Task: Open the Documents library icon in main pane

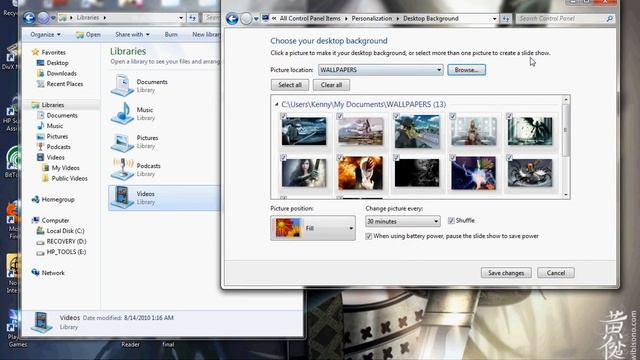Action: coord(122,85)
